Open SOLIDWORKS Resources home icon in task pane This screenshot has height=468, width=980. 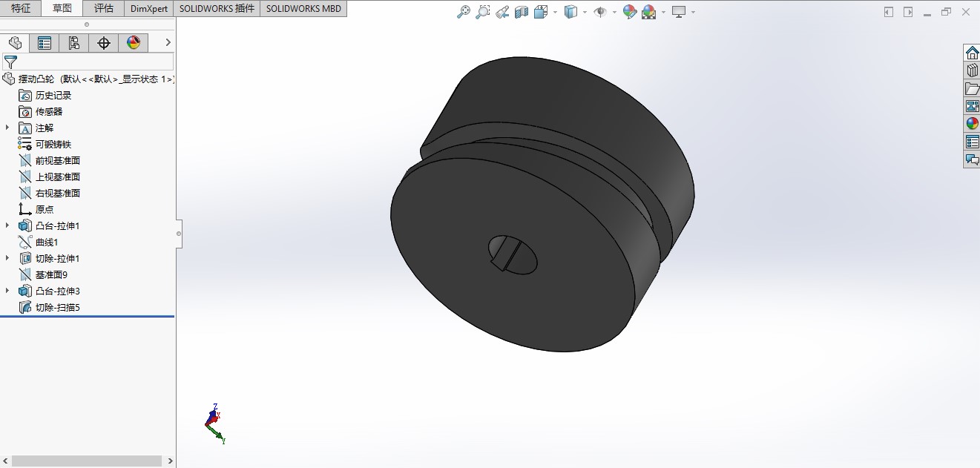(972, 53)
